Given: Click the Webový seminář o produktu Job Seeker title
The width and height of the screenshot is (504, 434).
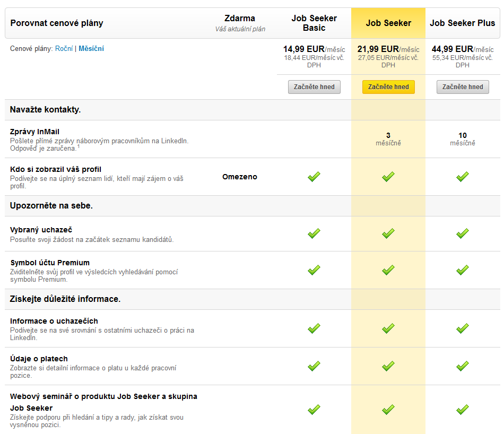Looking at the screenshot, I should (x=103, y=402).
